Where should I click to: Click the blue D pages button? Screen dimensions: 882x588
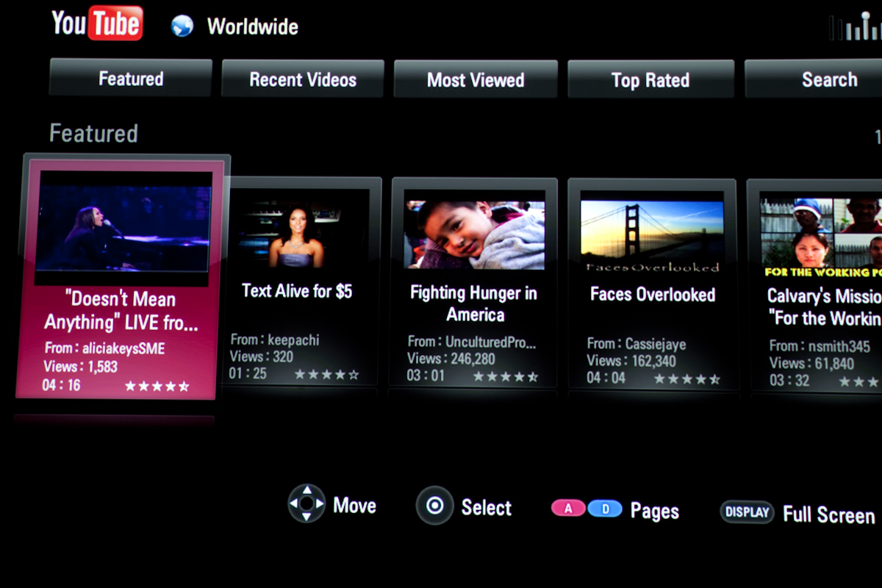coord(605,508)
